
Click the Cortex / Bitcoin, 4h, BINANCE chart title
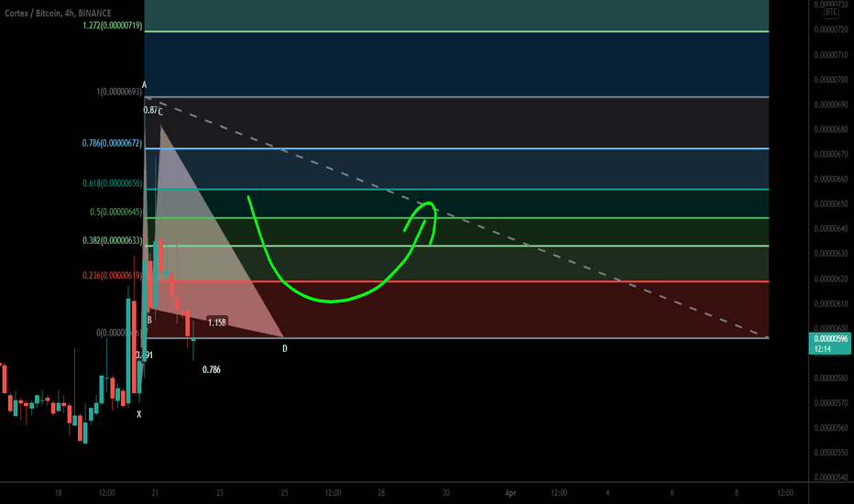(x=58, y=13)
